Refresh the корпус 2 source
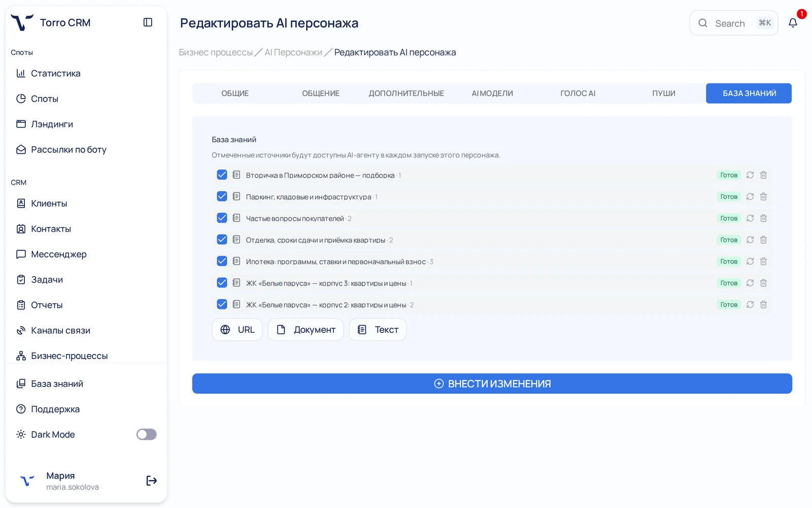This screenshot has width=812, height=508. tap(750, 305)
